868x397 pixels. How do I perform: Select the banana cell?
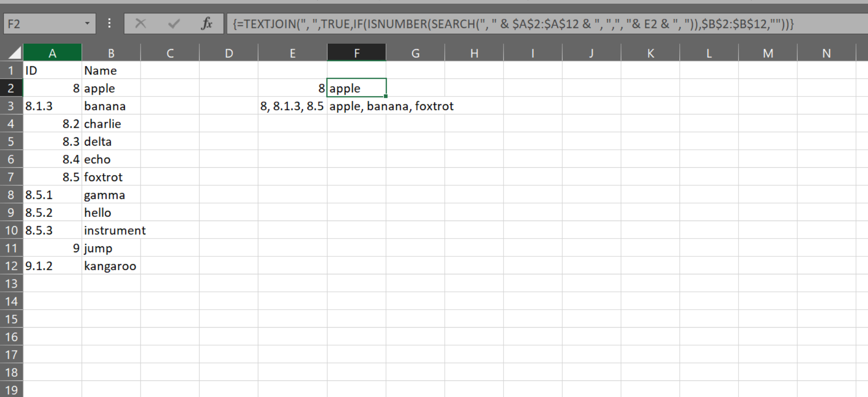(x=111, y=106)
